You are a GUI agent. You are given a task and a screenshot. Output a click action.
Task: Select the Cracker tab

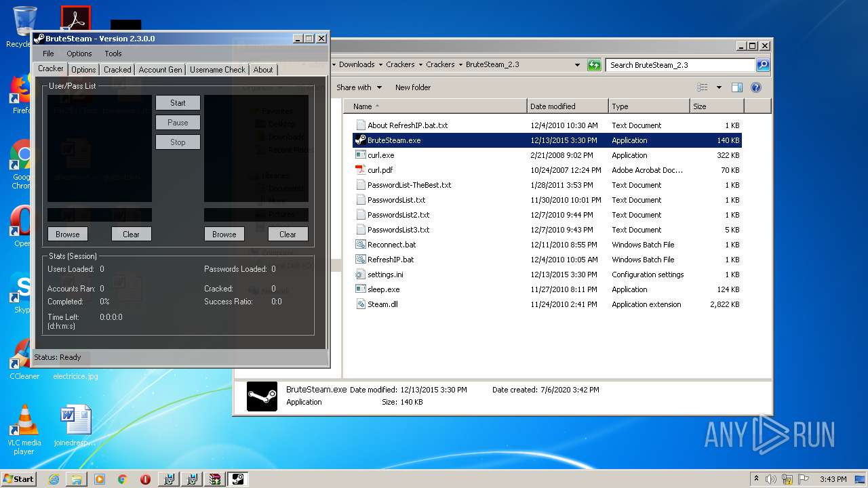pos(51,68)
